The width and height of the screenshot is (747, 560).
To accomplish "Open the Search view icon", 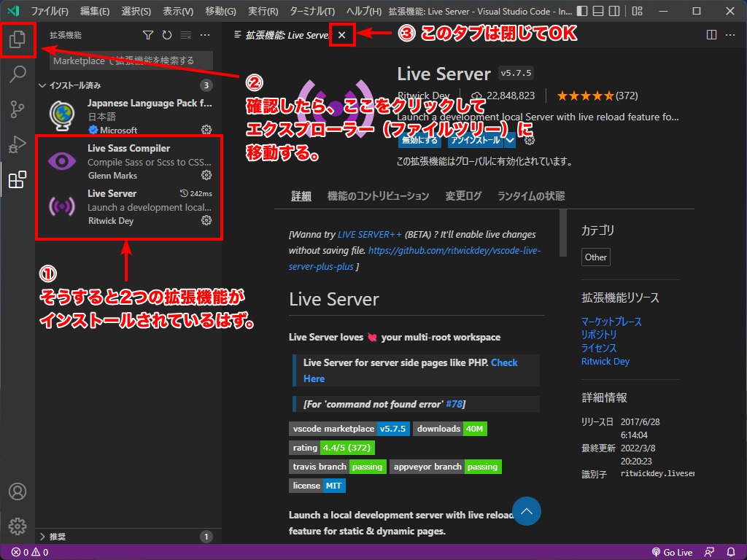I will click(18, 74).
